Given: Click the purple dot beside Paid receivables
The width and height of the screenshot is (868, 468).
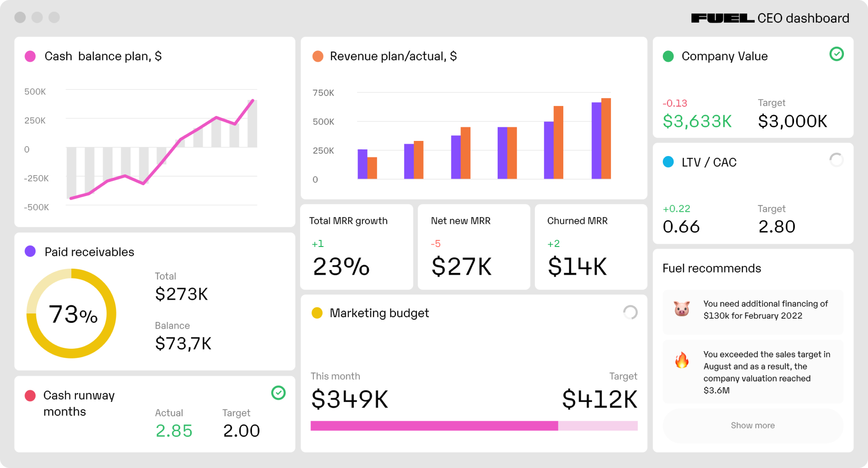Looking at the screenshot, I should click(30, 251).
